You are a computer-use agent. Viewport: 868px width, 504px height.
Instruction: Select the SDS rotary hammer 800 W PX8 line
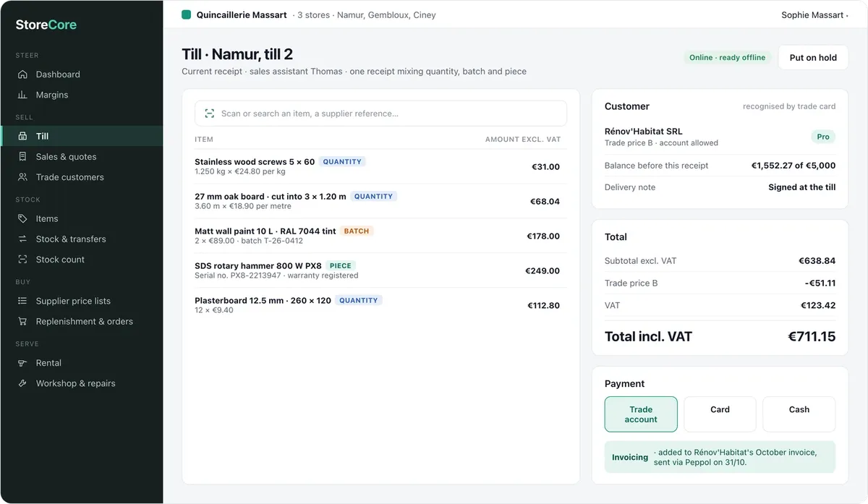[380, 270]
